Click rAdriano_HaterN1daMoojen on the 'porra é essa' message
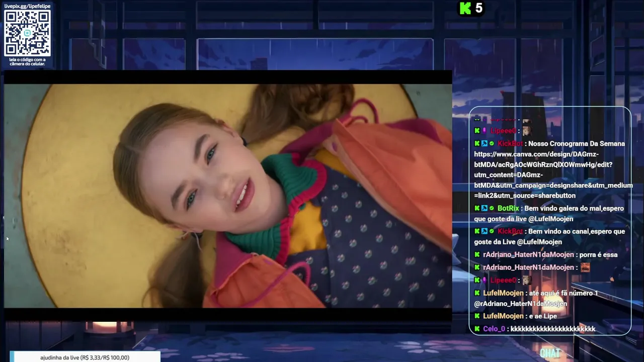 (x=528, y=254)
